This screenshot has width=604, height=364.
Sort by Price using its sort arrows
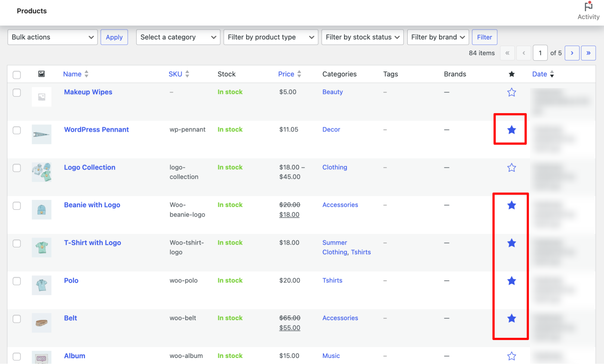(299, 74)
